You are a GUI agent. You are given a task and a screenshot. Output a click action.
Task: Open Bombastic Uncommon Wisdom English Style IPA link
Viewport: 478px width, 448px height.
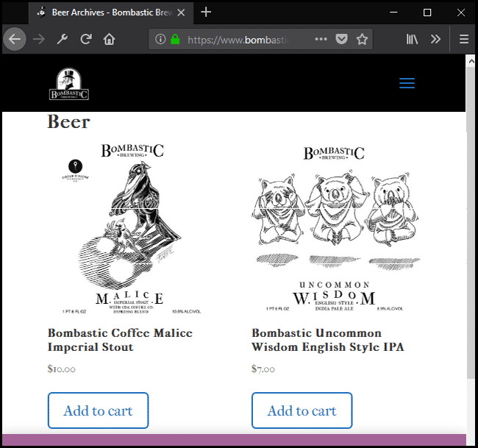328,340
